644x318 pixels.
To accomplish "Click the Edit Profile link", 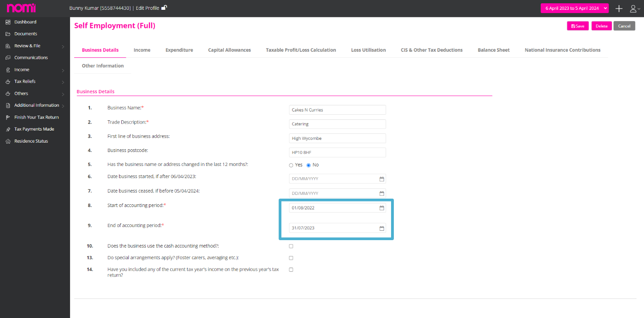I will click(x=147, y=8).
